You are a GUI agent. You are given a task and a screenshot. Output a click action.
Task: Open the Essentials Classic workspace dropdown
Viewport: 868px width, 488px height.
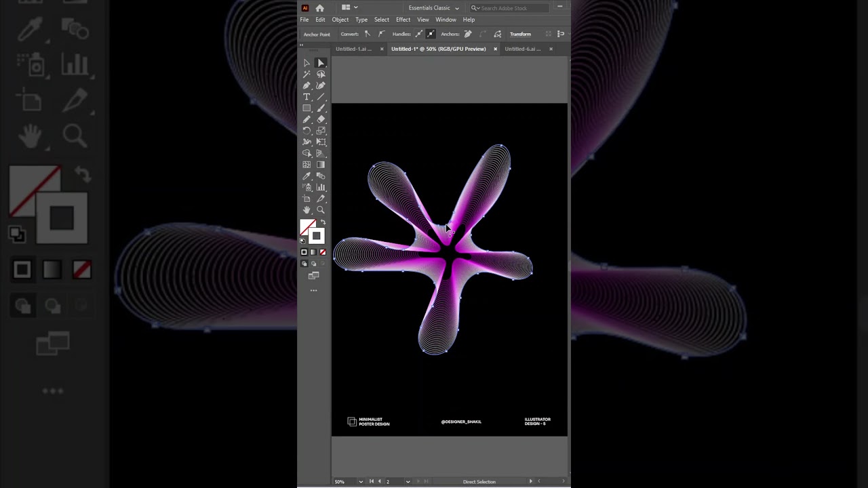[433, 8]
